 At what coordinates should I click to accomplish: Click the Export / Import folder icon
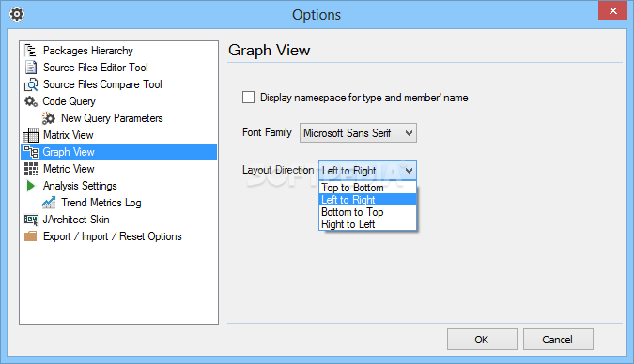click(31, 235)
